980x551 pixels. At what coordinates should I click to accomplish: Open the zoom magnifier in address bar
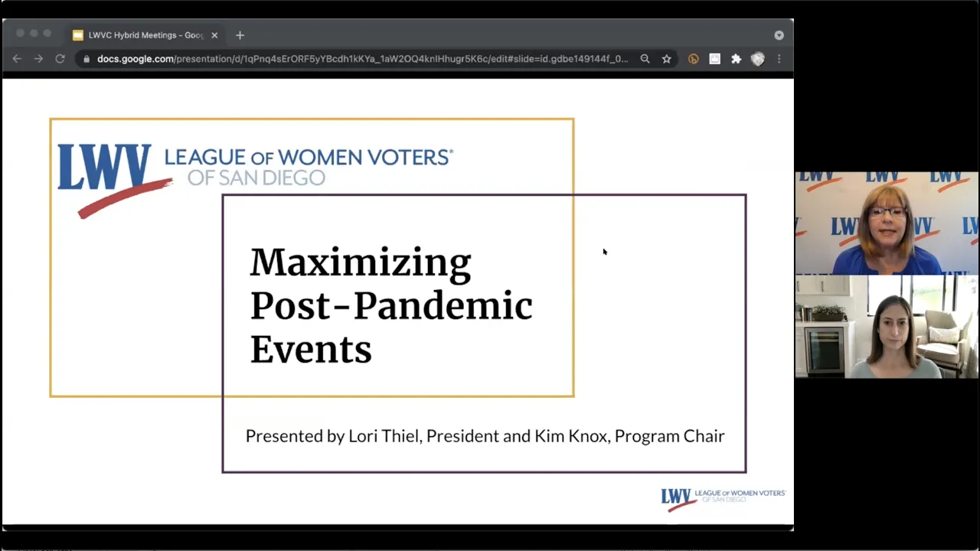click(x=645, y=59)
